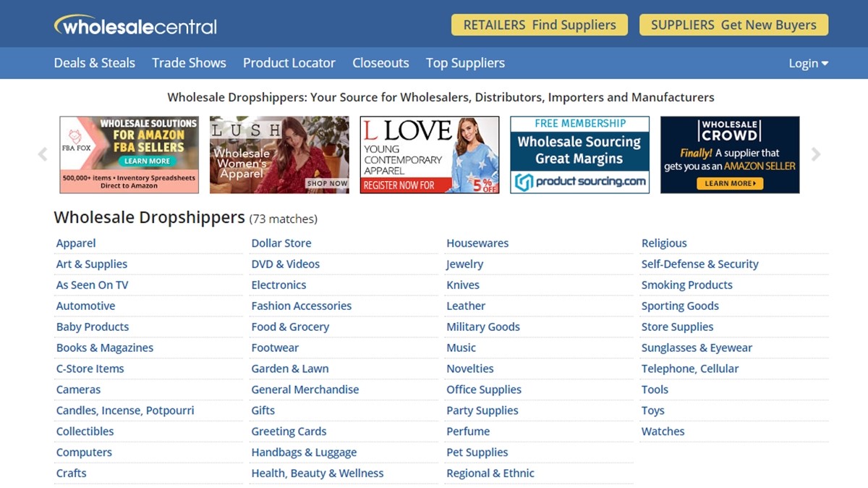This screenshot has width=868, height=488.
Task: Open the Crafts category
Action: coord(72,474)
